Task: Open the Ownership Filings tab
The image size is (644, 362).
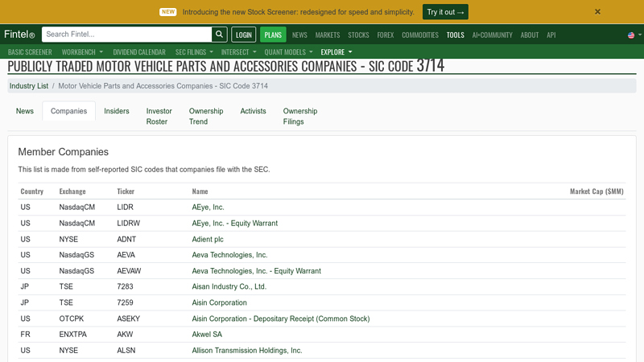Action: point(299,116)
